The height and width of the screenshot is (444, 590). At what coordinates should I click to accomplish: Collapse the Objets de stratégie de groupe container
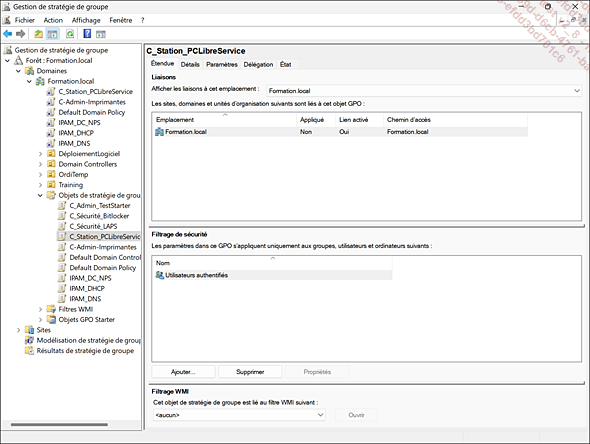[x=40, y=195]
